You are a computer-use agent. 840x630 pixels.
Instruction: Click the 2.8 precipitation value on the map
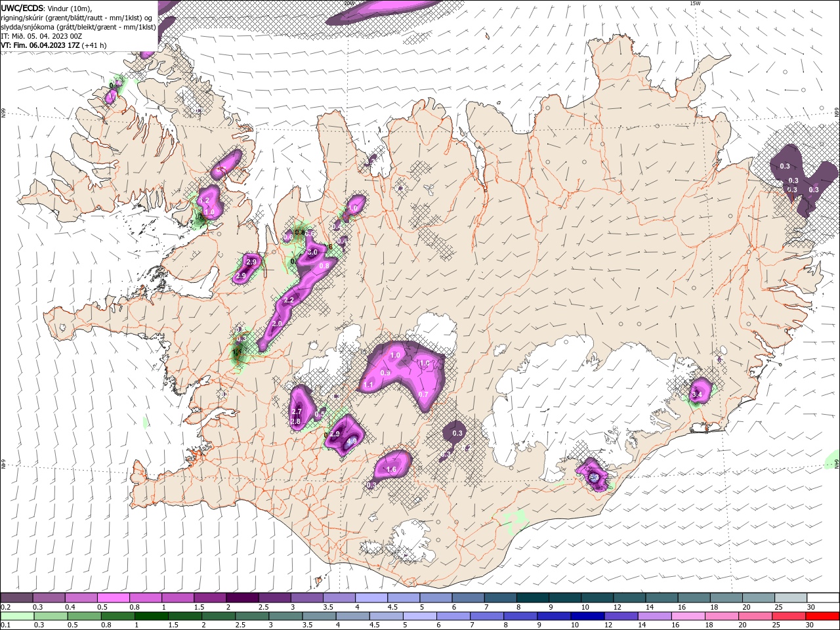[295, 421]
